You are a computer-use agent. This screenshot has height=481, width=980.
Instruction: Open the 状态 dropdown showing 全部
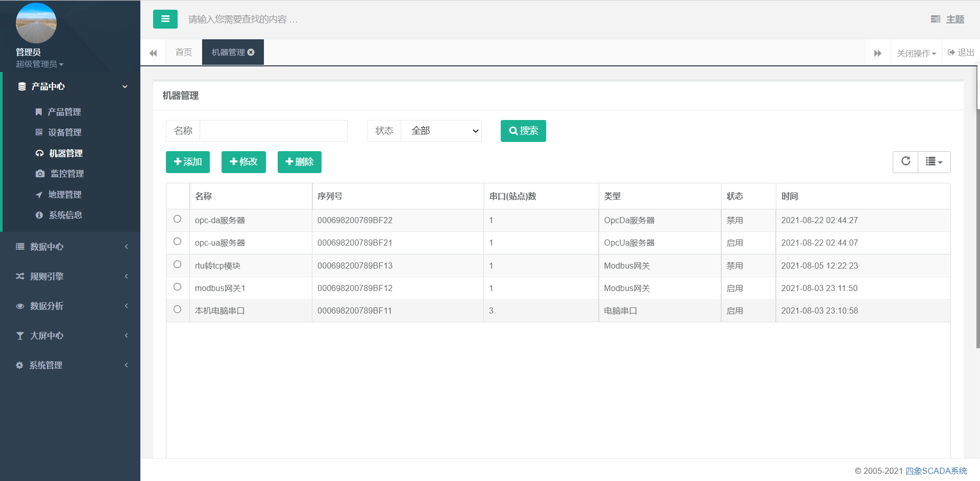(441, 131)
